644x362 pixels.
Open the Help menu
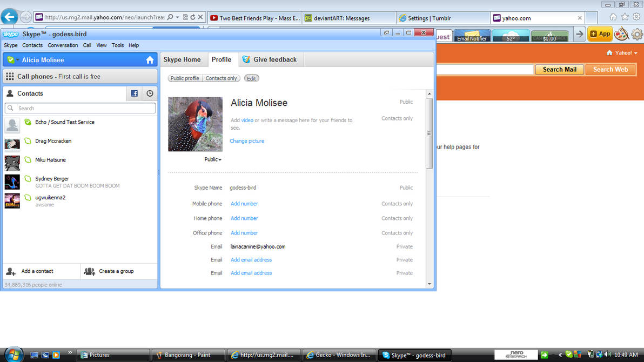click(x=133, y=45)
